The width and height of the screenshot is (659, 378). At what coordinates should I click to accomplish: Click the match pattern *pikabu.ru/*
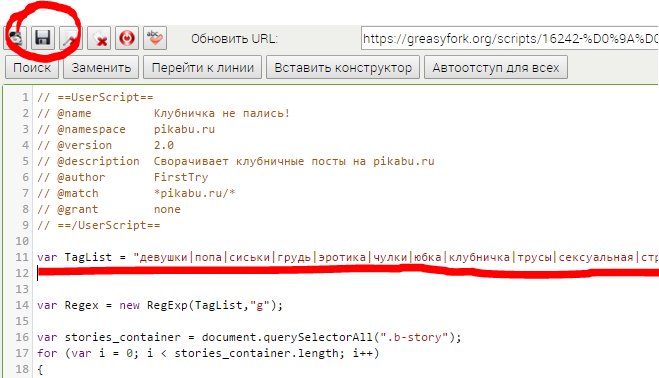194,193
